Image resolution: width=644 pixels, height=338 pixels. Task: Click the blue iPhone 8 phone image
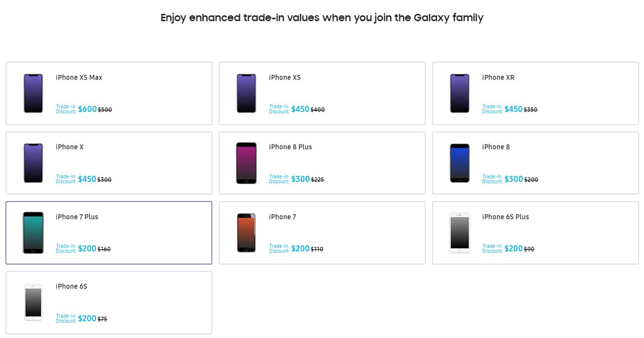[460, 163]
